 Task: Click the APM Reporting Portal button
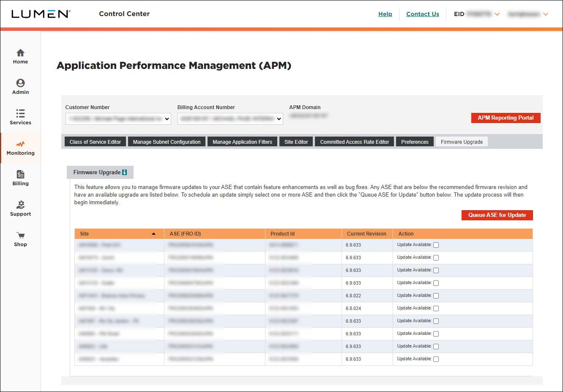click(506, 118)
